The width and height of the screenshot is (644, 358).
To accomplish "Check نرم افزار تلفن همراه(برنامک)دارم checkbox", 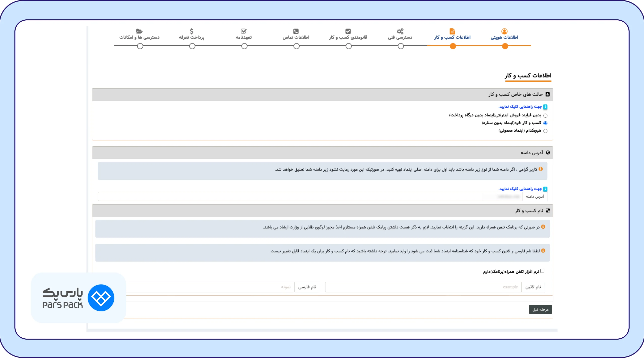I will click(542, 271).
